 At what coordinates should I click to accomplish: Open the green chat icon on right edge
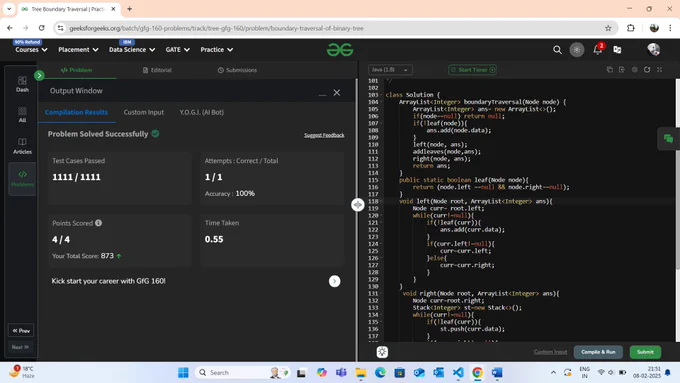pyautogui.click(x=668, y=139)
